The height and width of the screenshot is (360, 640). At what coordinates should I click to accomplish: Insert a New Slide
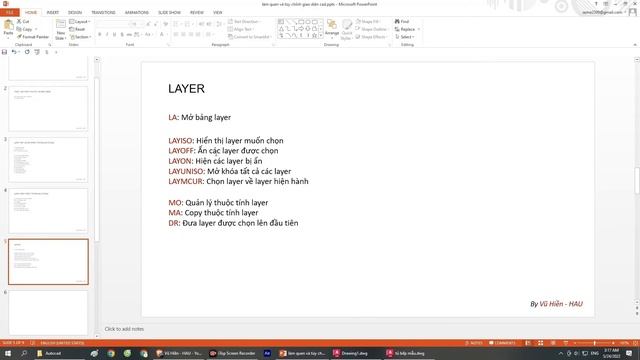click(x=60, y=29)
